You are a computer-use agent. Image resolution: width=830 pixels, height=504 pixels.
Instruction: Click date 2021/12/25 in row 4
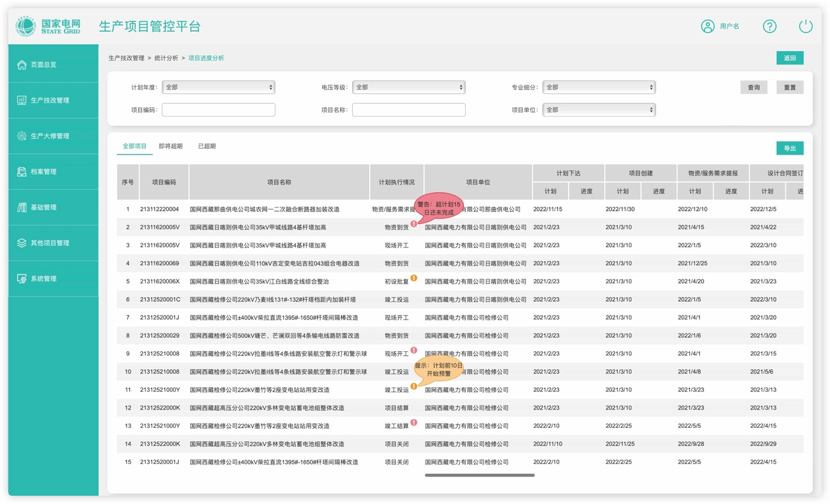click(x=693, y=264)
